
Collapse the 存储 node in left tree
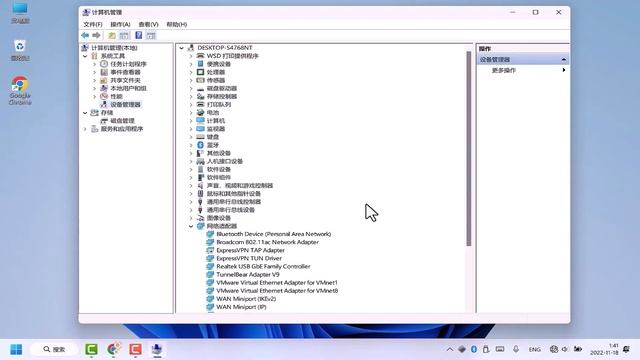coord(85,113)
